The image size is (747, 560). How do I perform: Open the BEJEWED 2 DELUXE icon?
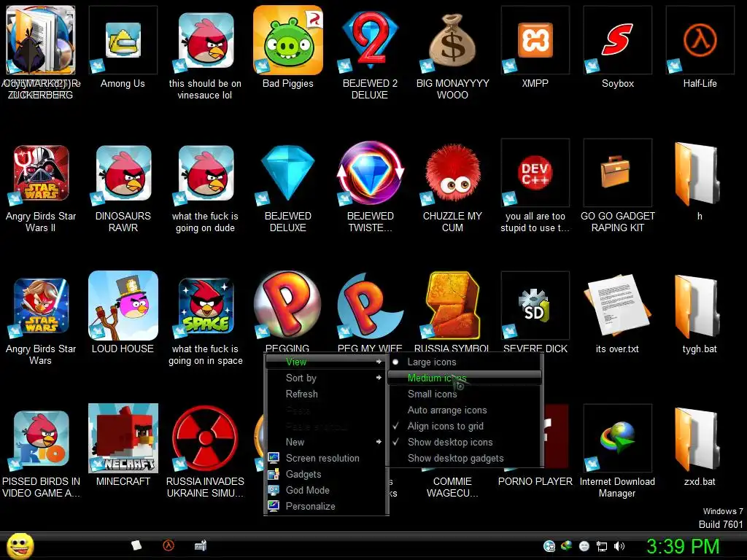click(x=370, y=41)
